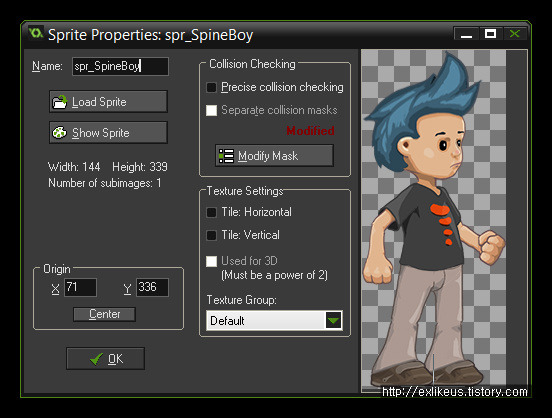Image resolution: width=552 pixels, height=418 pixels.
Task: Select the Default texture group field
Action: tap(274, 320)
